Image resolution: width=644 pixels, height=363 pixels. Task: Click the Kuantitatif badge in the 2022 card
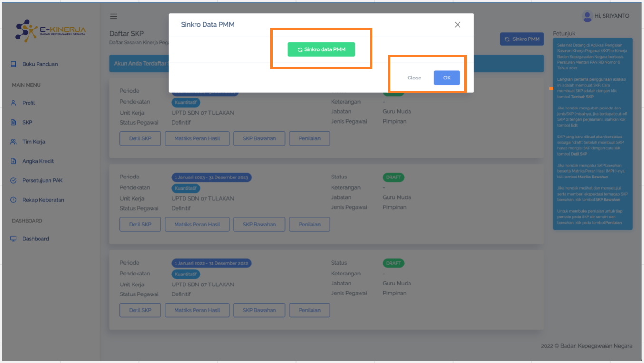186,274
